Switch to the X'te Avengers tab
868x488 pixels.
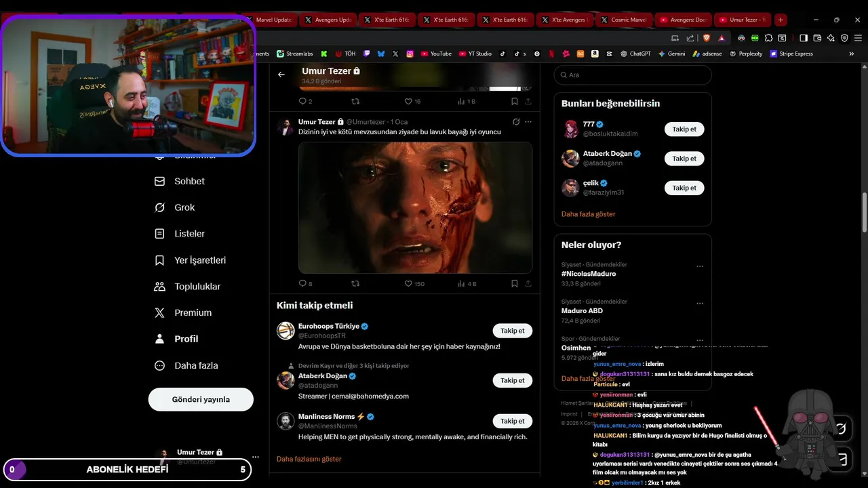565,20
